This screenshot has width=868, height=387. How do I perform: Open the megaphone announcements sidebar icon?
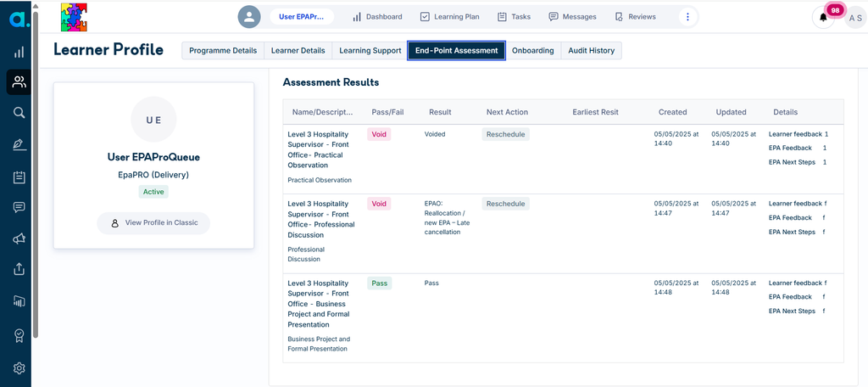pyautogui.click(x=19, y=239)
